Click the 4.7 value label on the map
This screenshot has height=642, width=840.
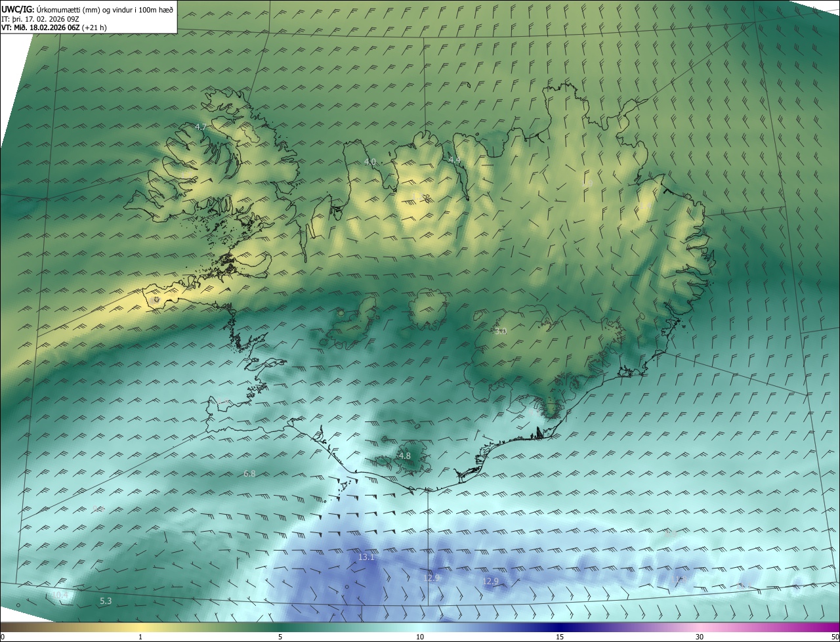(x=201, y=127)
